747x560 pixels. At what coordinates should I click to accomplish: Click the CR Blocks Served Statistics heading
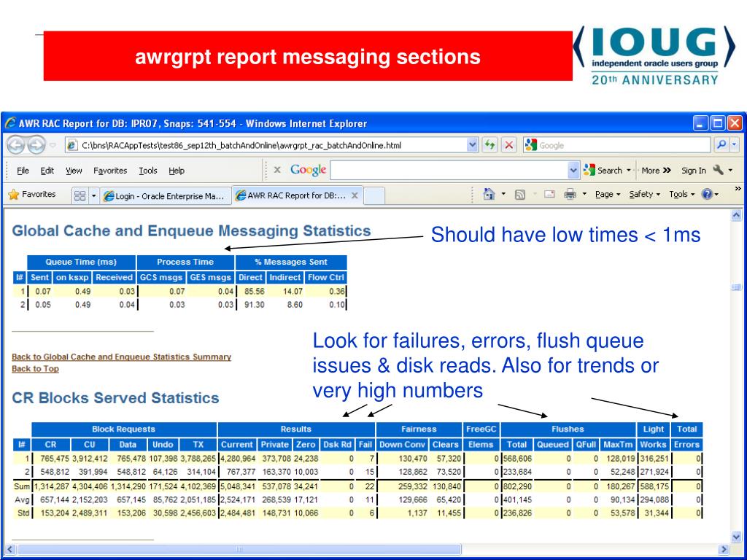115,398
